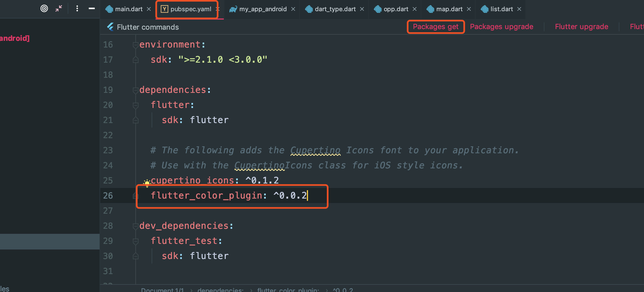
Task: Collapse the flutter_test block fold marker
Action: pyautogui.click(x=136, y=241)
